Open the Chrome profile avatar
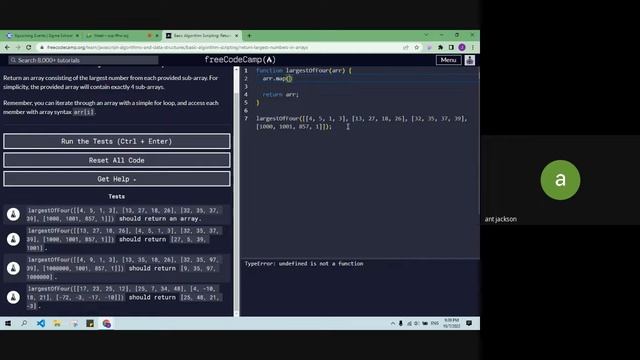Viewport: 640px width, 360px height. click(x=462, y=47)
